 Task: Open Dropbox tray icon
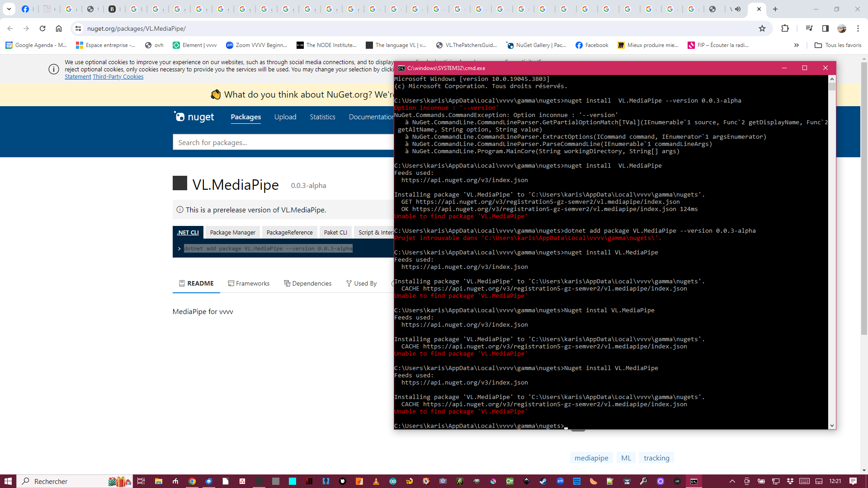[x=790, y=481]
